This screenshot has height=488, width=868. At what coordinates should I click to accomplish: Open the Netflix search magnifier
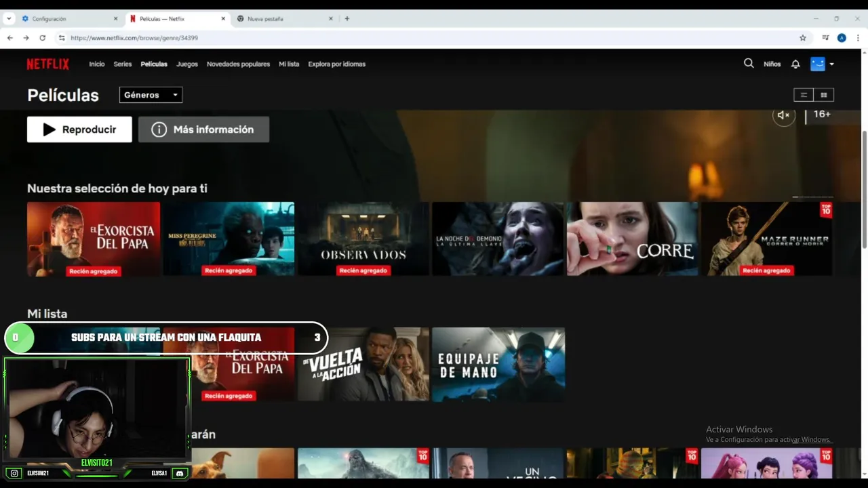(x=749, y=63)
